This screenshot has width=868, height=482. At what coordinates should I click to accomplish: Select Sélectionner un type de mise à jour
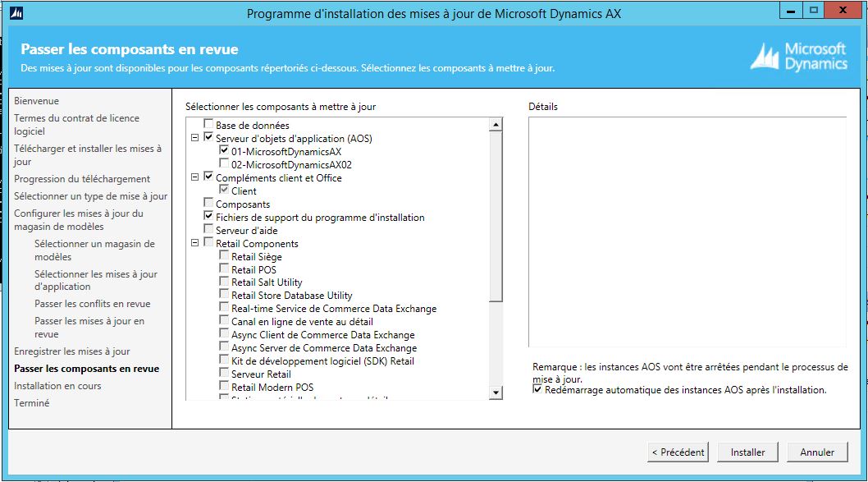coord(91,196)
